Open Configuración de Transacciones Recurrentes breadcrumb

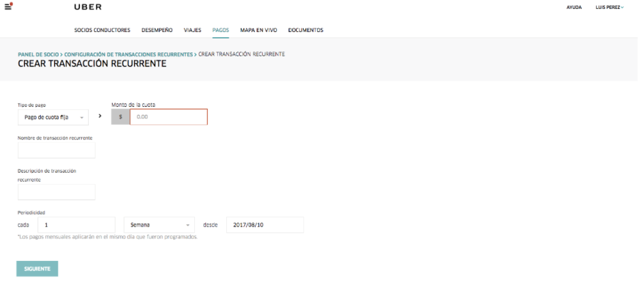tap(128, 54)
